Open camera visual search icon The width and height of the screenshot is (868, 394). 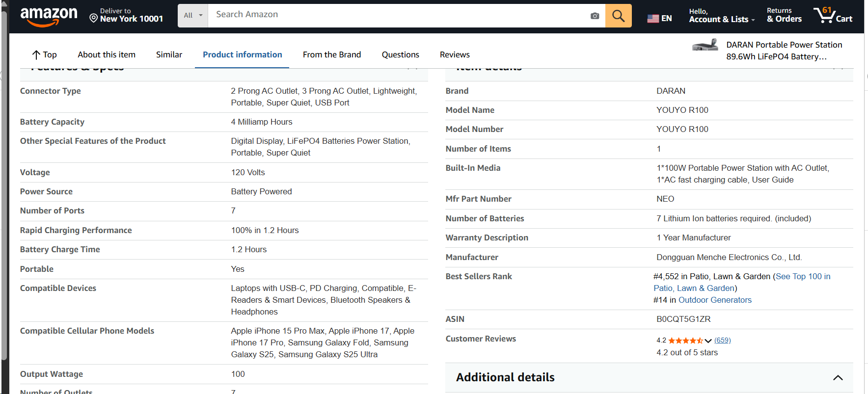pos(595,16)
